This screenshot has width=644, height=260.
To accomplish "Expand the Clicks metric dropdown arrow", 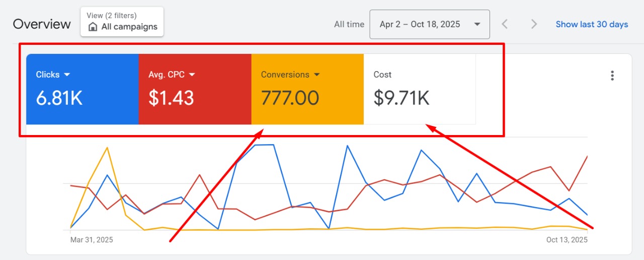I will (67, 75).
